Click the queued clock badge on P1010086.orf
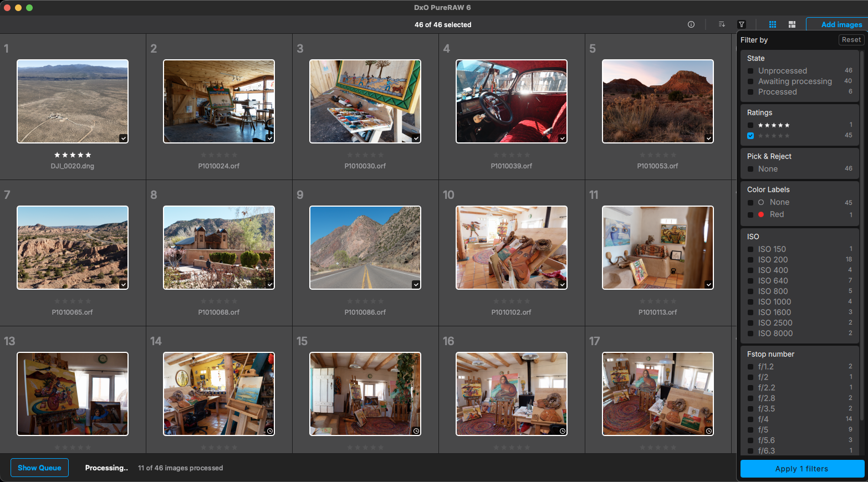868x482 pixels. (416, 284)
